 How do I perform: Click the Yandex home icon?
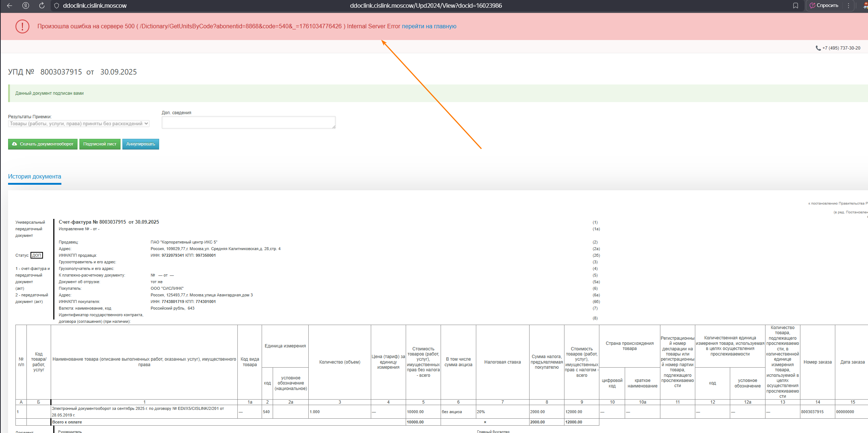[x=26, y=6]
